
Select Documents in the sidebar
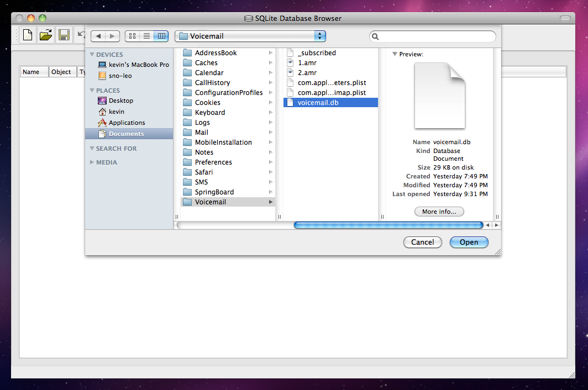pyautogui.click(x=129, y=134)
